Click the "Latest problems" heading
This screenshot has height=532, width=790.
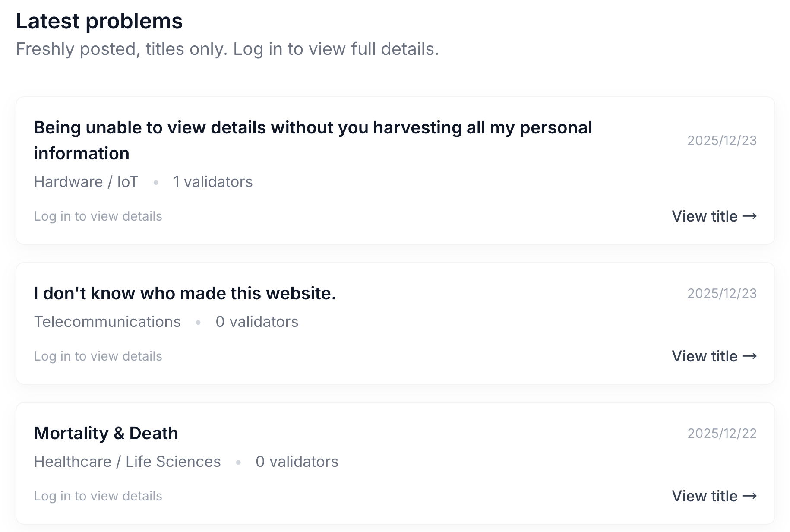coord(99,21)
